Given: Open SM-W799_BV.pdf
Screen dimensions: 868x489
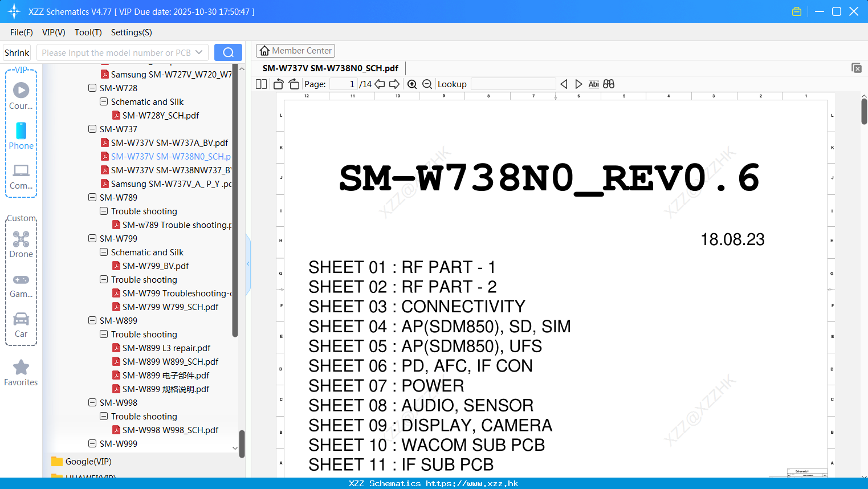Looking at the screenshot, I should (150, 266).
